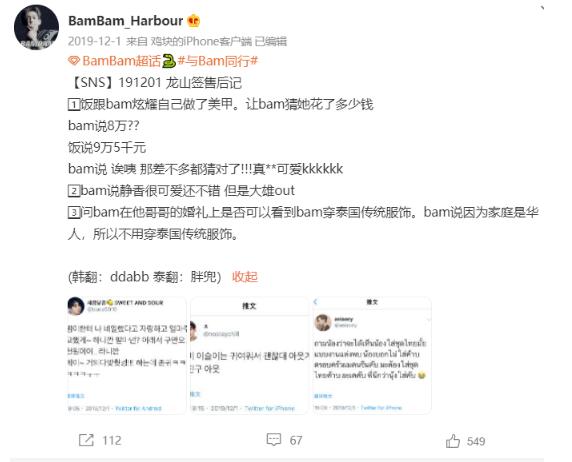Viewport: 572px width, 462px height.
Task: Click the BamBam_Harbour username
Action: 125,21
